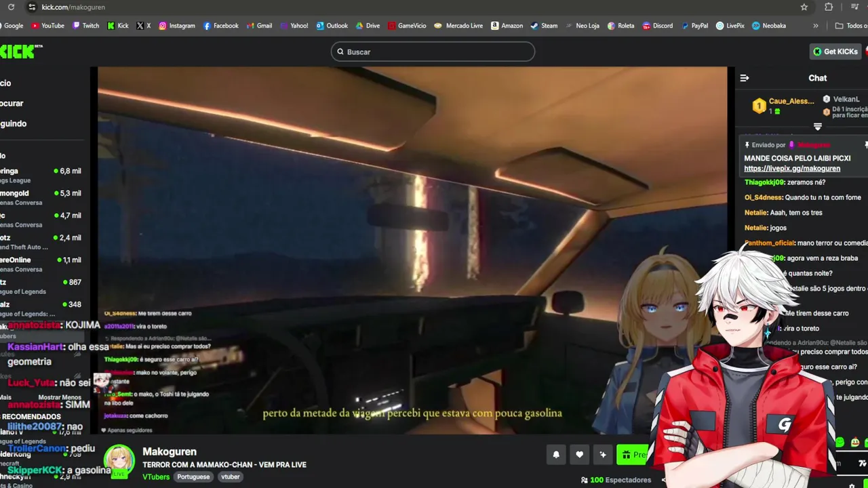This screenshot has height=488, width=868.
Task: Click the Google bookmark
Action: 12,26
